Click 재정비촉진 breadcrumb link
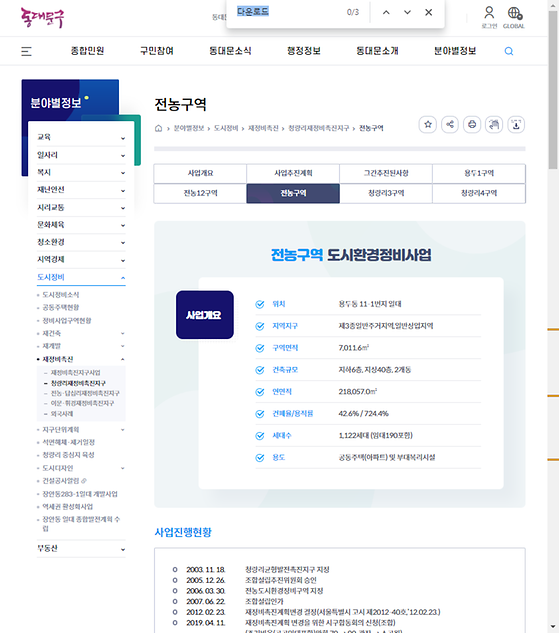Screen dimensions: 559x633 (263, 128)
